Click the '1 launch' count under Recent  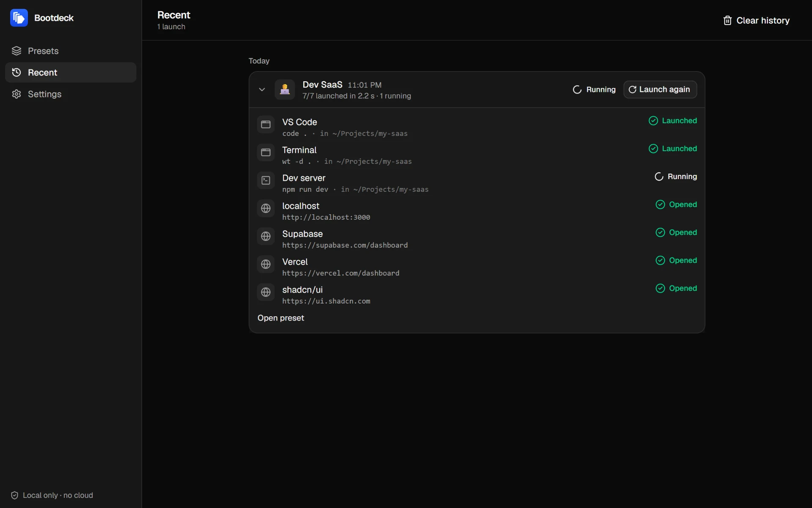(x=171, y=27)
